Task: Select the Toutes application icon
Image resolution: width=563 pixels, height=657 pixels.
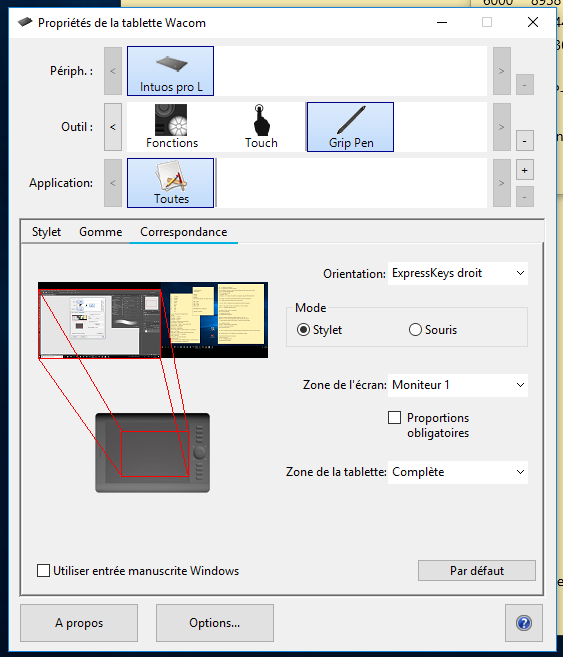Action: pos(170,183)
